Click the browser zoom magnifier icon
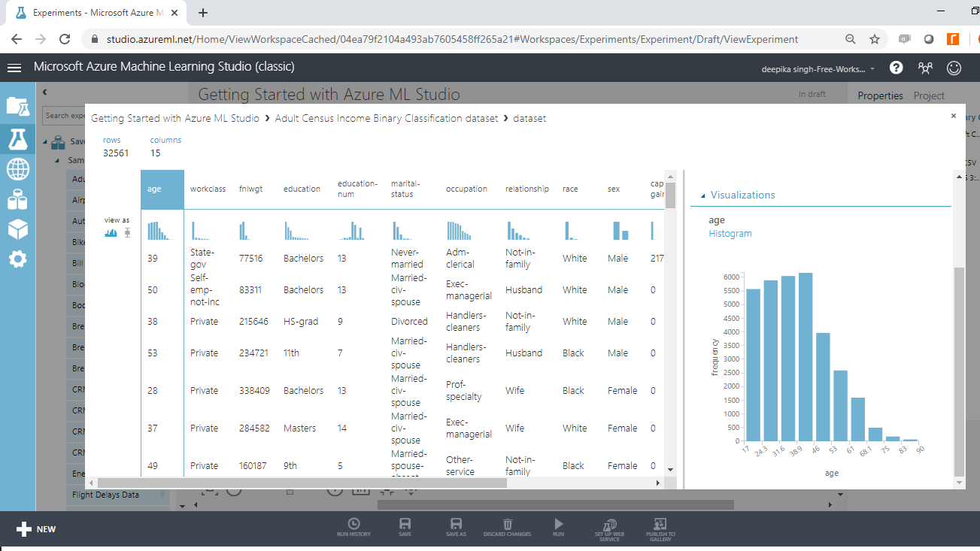Screen dimensions: 980x551 pos(850,39)
